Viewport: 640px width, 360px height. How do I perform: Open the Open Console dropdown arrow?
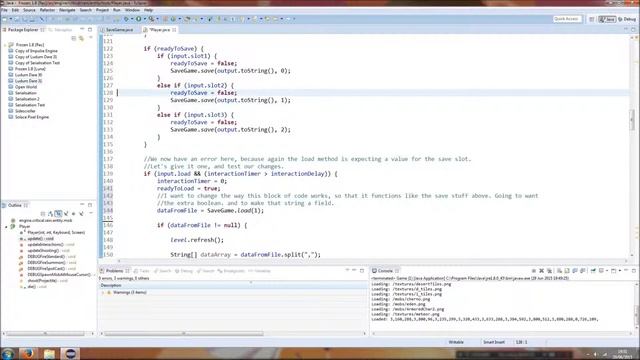pos(620,271)
